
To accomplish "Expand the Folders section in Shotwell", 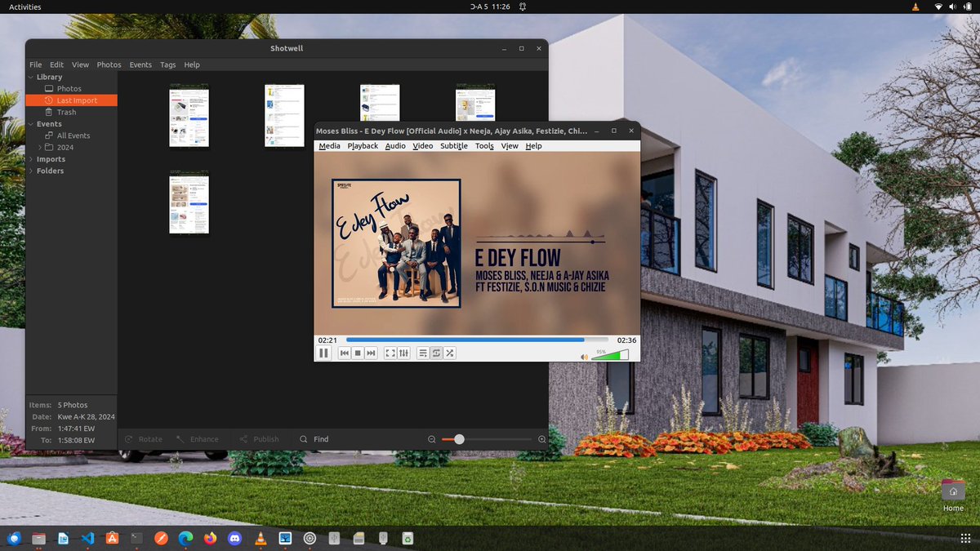I will pos(31,171).
